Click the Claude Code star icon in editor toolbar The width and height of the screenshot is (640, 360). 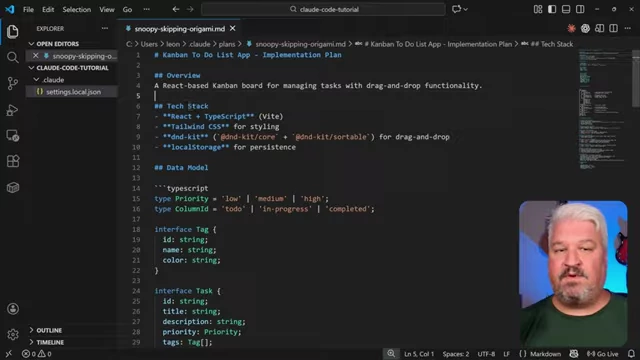tap(571, 28)
